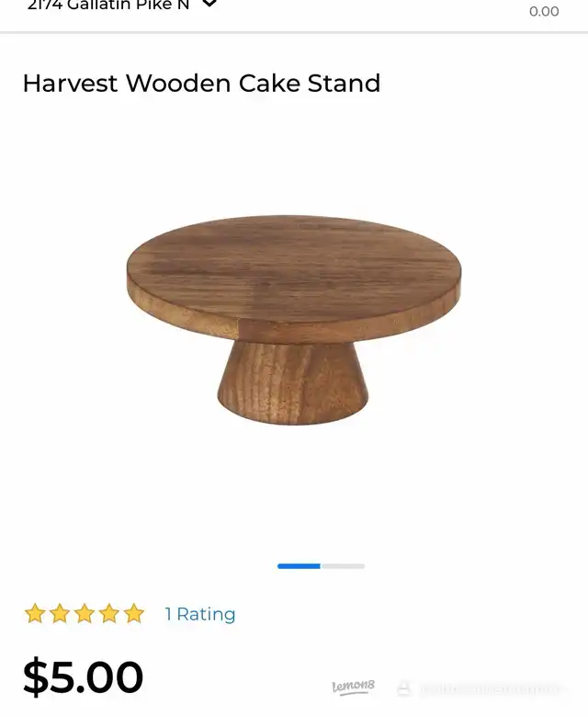Screen dimensions: 588x716
Task: Click the fourth gold rating star
Action: point(109,613)
